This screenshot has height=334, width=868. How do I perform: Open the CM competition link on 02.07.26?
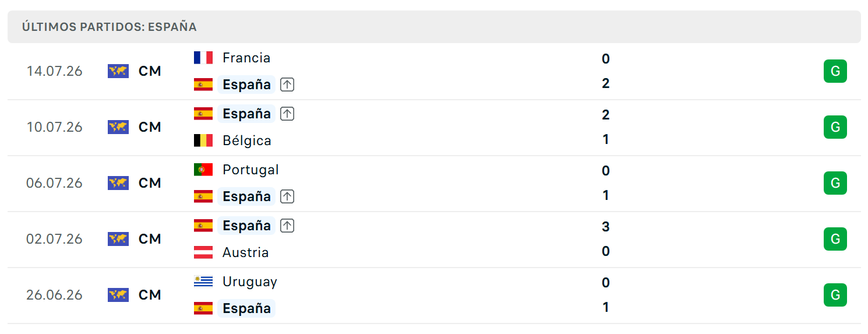click(150, 239)
